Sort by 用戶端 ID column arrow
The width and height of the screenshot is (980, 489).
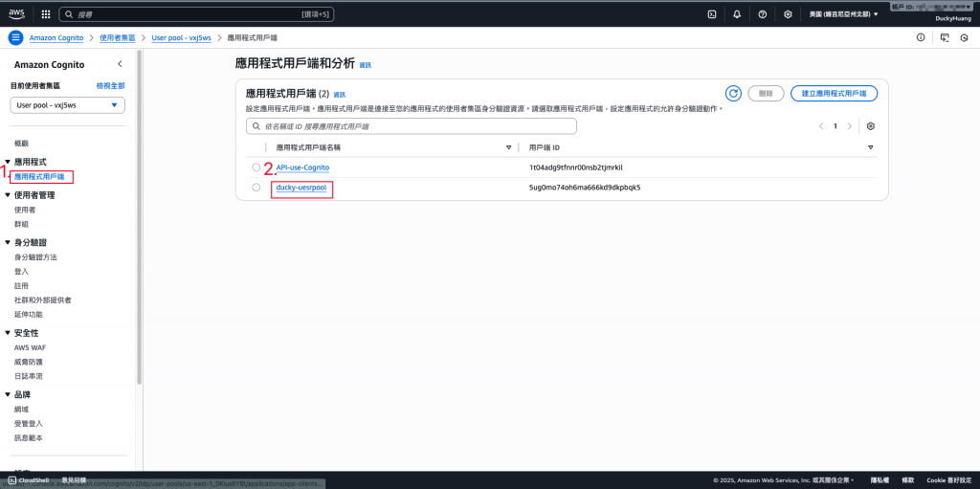pos(871,147)
